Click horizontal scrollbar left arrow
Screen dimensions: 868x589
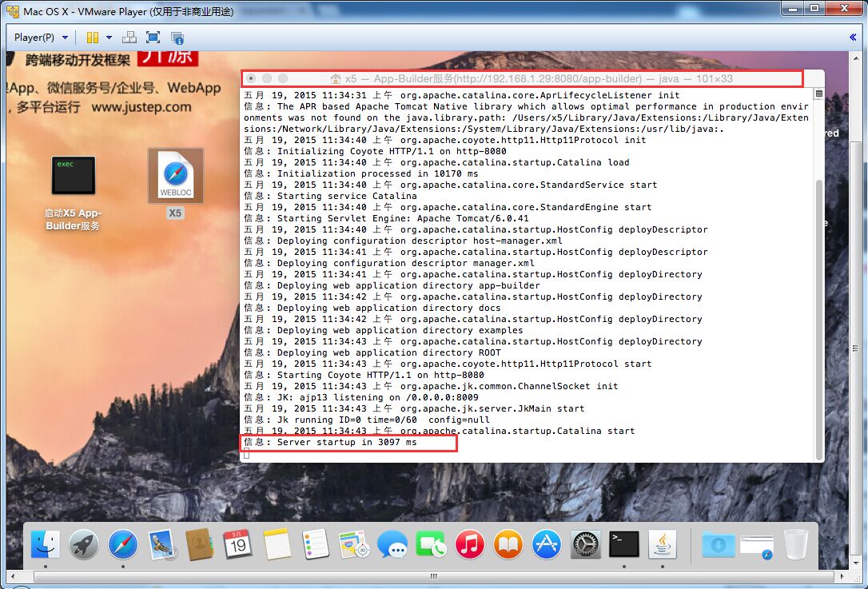[x=13, y=576]
